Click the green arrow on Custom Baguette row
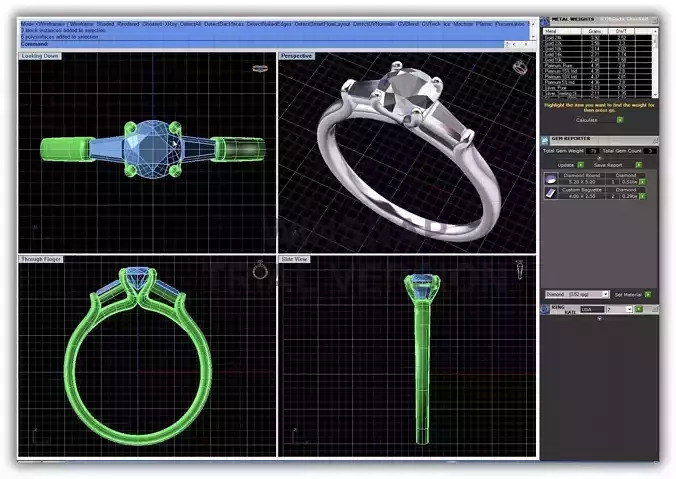 coord(642,196)
